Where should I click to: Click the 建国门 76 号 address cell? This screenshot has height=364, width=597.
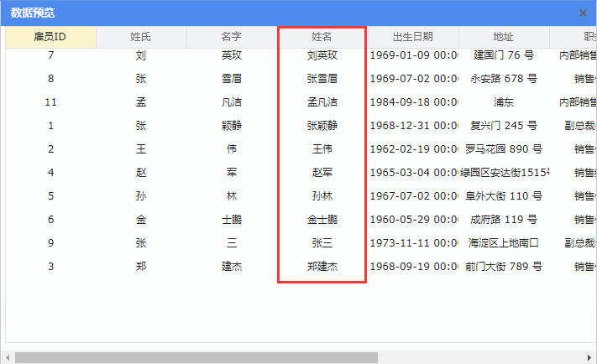(x=504, y=55)
